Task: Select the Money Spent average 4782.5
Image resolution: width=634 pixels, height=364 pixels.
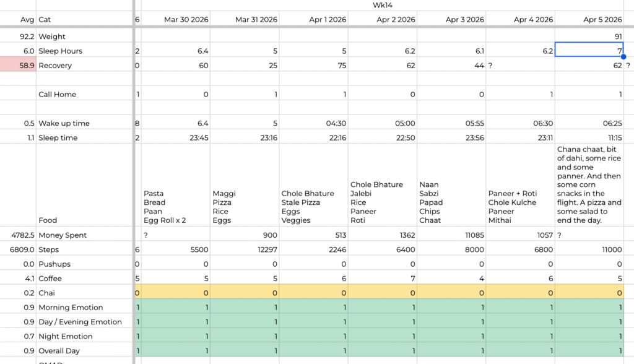Action: [x=18, y=235]
